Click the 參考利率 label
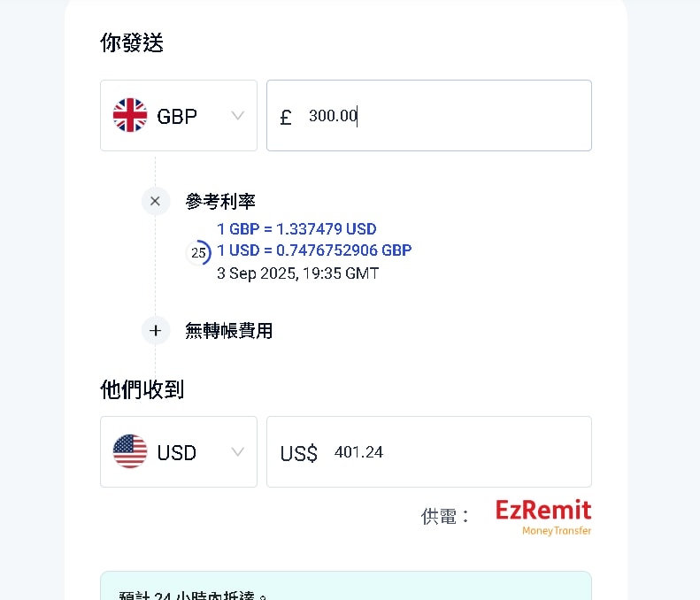The height and width of the screenshot is (600, 700). [220, 201]
